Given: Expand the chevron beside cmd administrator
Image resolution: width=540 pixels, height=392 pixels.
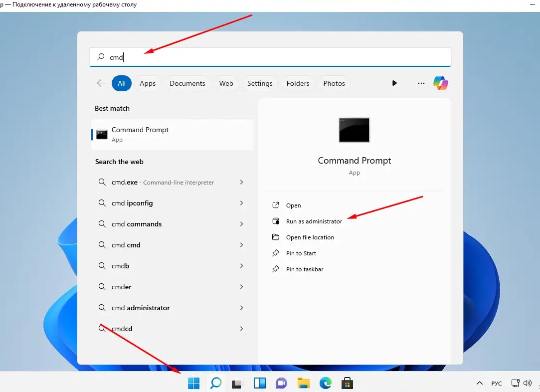Looking at the screenshot, I should pos(241,308).
